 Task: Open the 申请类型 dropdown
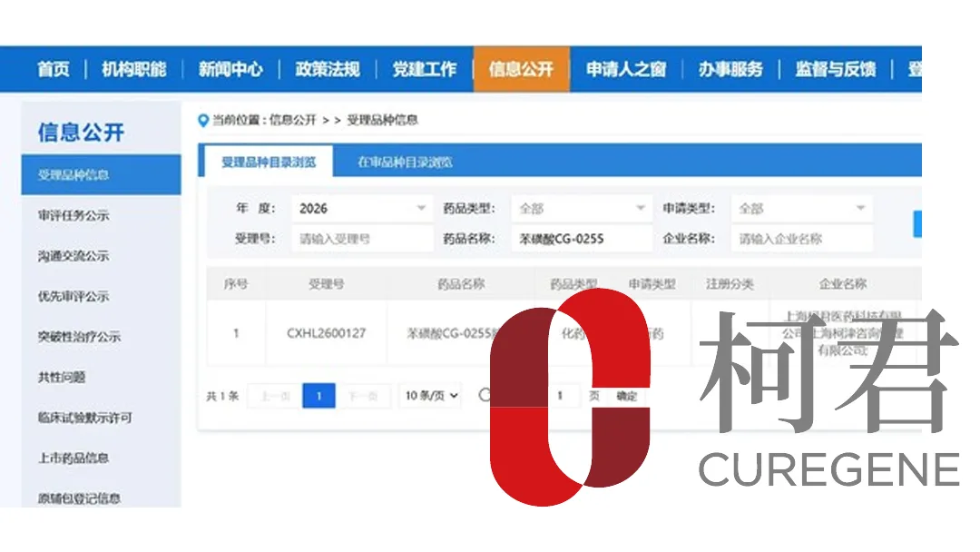click(801, 208)
